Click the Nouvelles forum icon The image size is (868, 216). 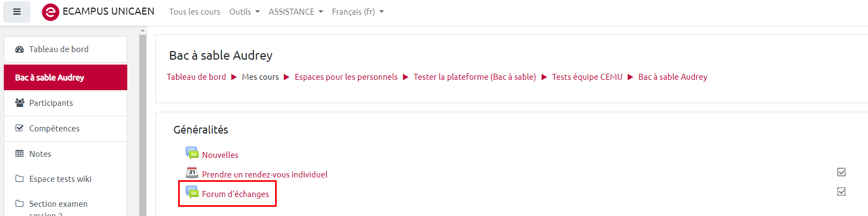click(x=192, y=153)
